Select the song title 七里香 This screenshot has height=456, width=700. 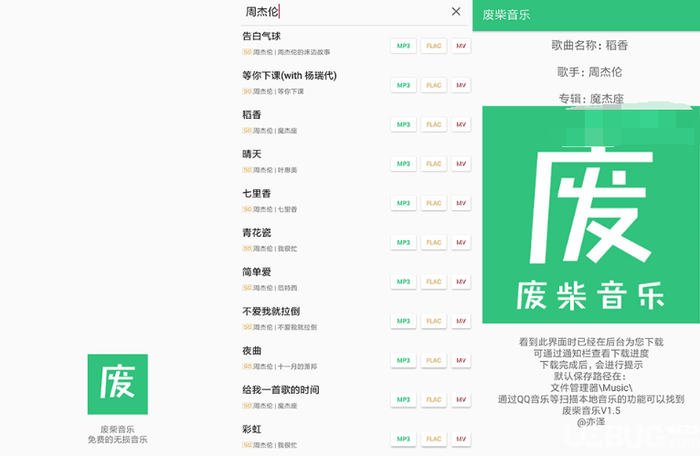tap(256, 193)
